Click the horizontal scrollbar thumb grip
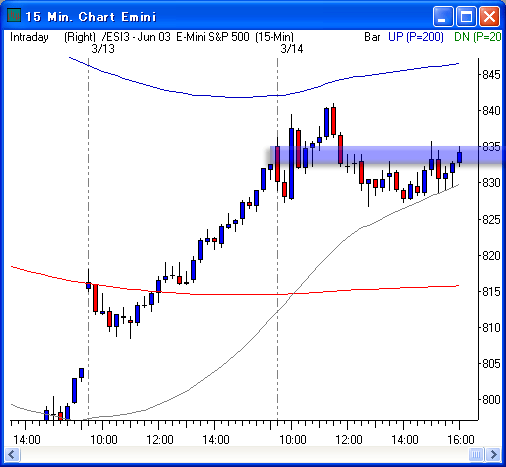Viewport: 506px width, 467px height. coord(476,454)
